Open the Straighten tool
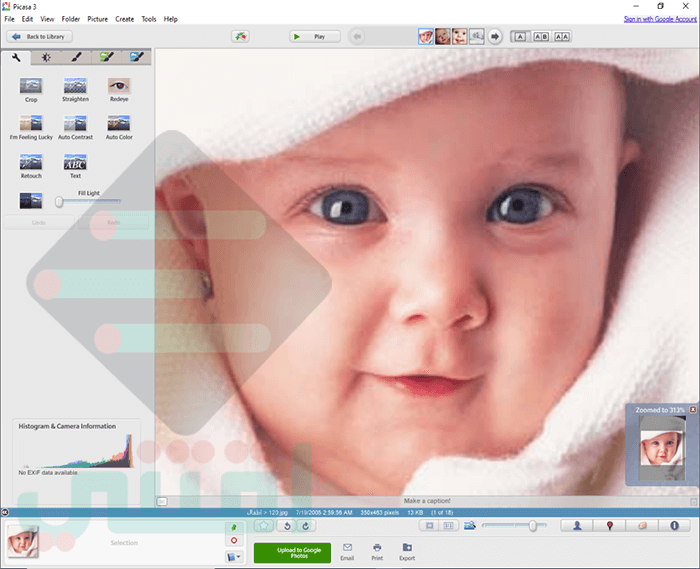This screenshot has width=700, height=569. tap(75, 90)
